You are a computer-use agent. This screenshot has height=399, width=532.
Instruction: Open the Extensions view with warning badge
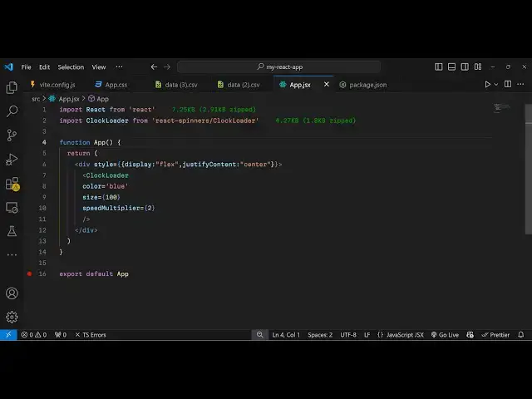pos(12,184)
